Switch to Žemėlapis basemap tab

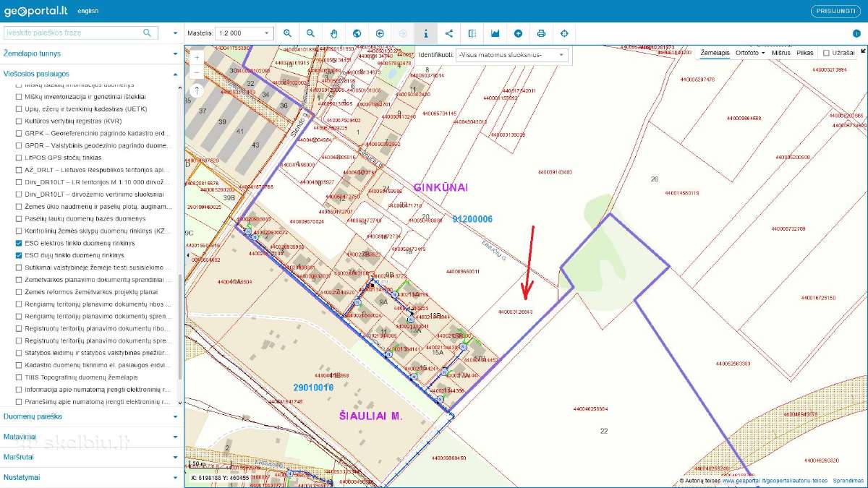coord(715,53)
